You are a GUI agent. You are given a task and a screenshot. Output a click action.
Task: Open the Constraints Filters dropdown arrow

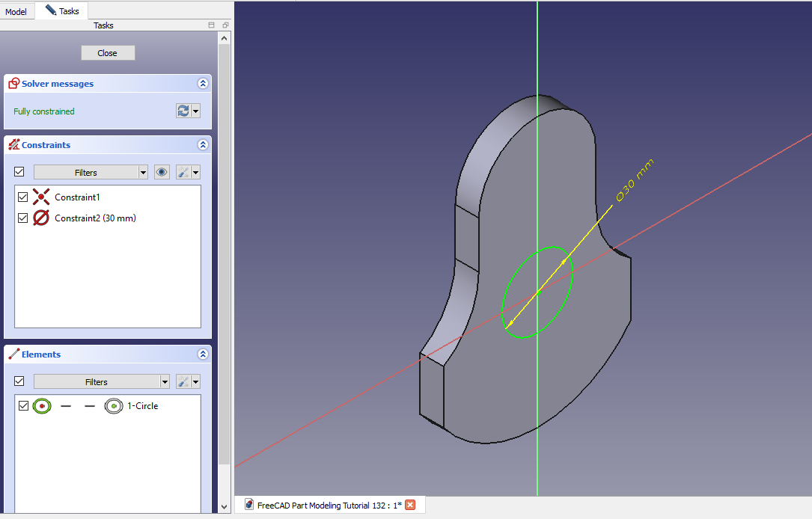coord(143,173)
